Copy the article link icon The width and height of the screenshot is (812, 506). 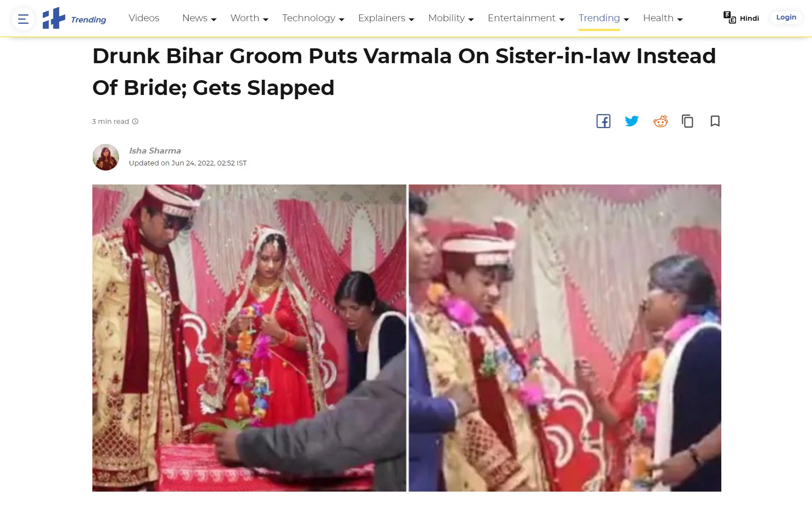pos(687,121)
